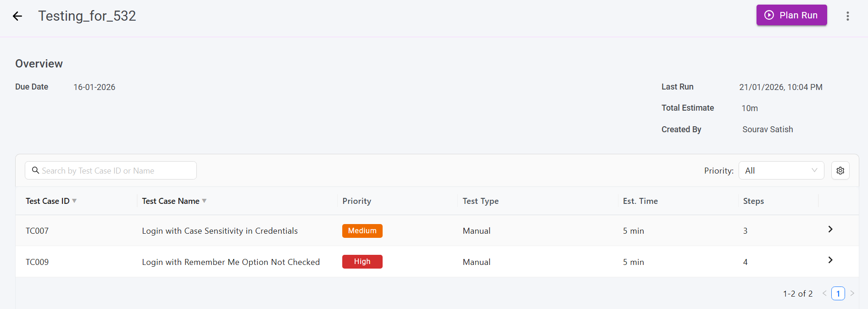The image size is (868, 309).
Task: Open TC007 details chevron arrow
Action: click(830, 229)
